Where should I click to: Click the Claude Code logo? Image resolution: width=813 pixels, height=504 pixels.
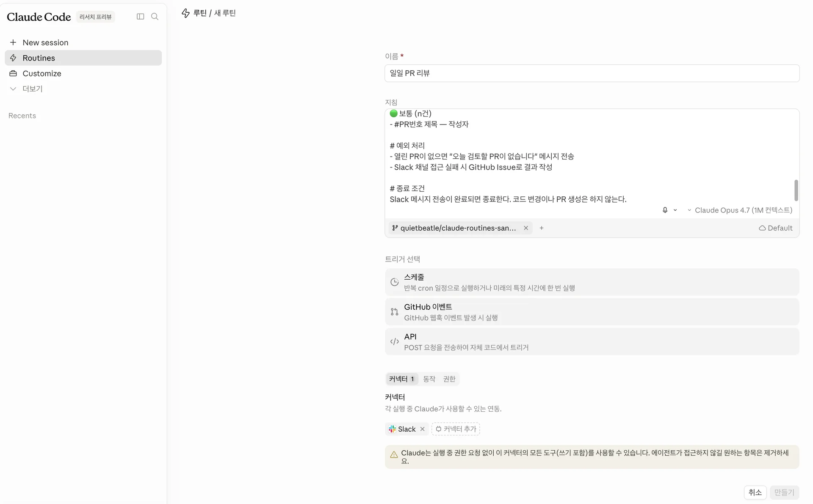click(39, 17)
